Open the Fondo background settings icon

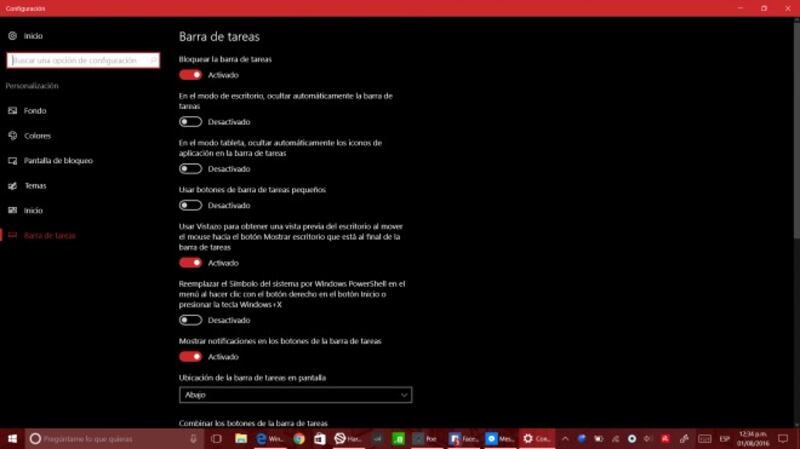tap(12, 111)
